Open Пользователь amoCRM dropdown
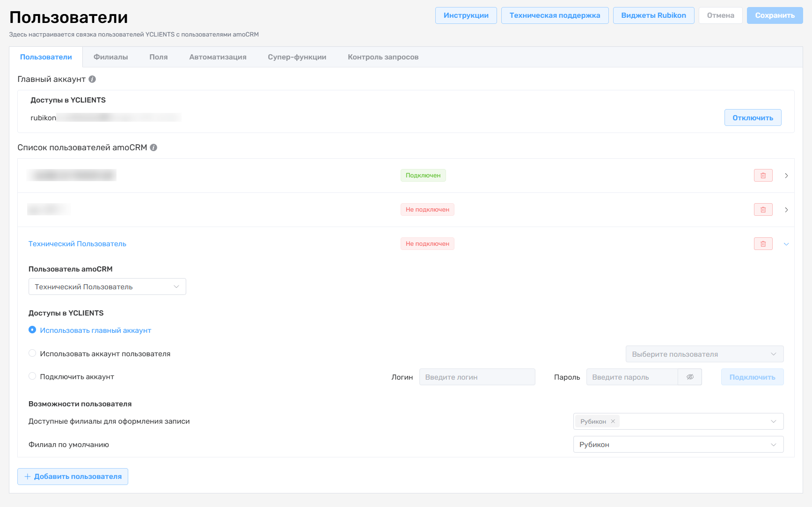Screen dimensions: 812x507 coord(107,287)
